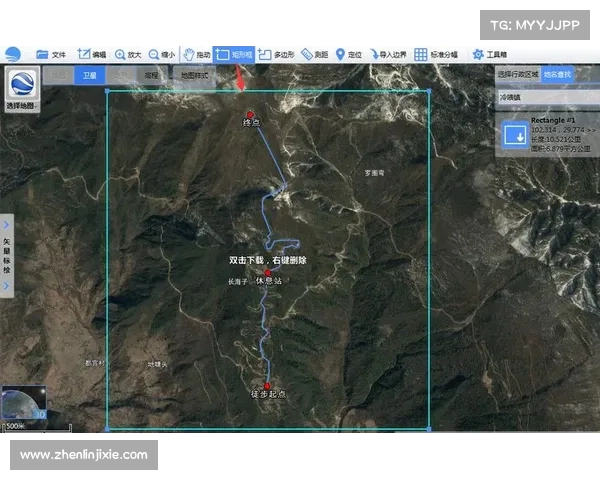
Task: Click the 3D globe thumbnail
Action: click(24, 402)
